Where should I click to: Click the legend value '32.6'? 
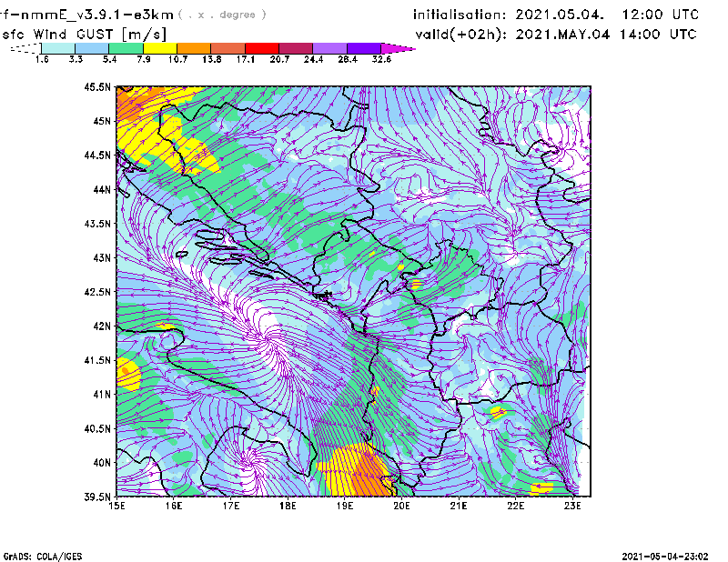click(x=381, y=59)
